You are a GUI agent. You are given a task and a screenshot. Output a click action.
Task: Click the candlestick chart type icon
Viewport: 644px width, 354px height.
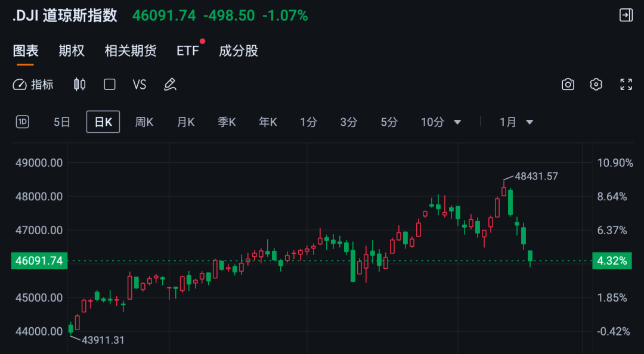pos(79,85)
